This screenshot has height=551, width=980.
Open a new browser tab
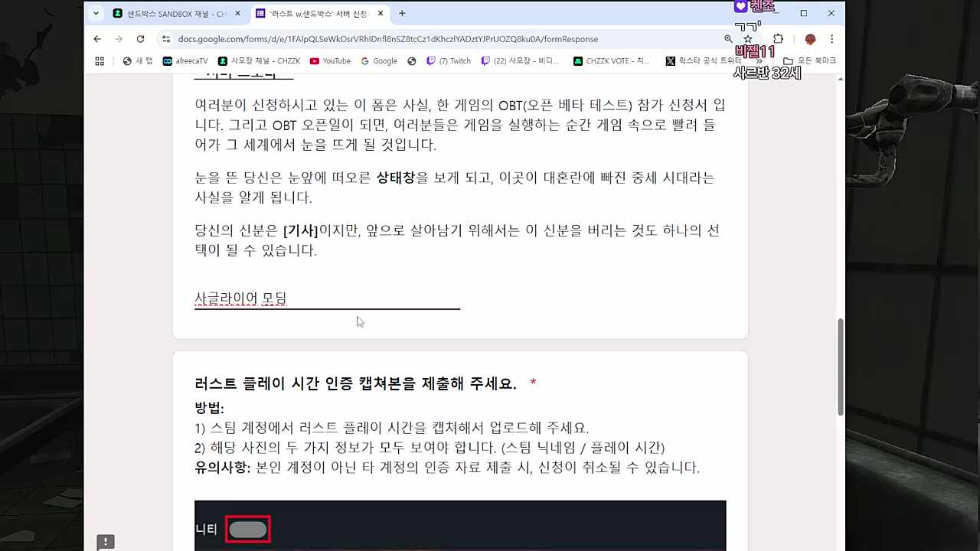click(x=402, y=13)
